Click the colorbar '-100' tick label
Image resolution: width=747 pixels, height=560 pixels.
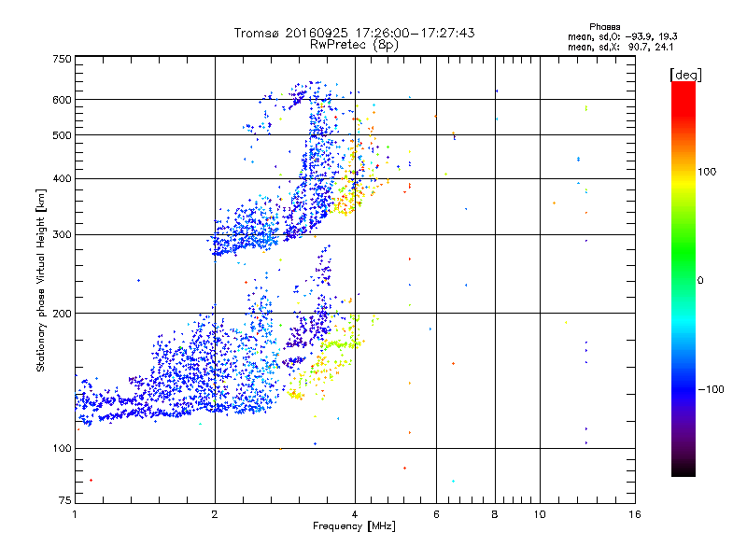coord(711,389)
